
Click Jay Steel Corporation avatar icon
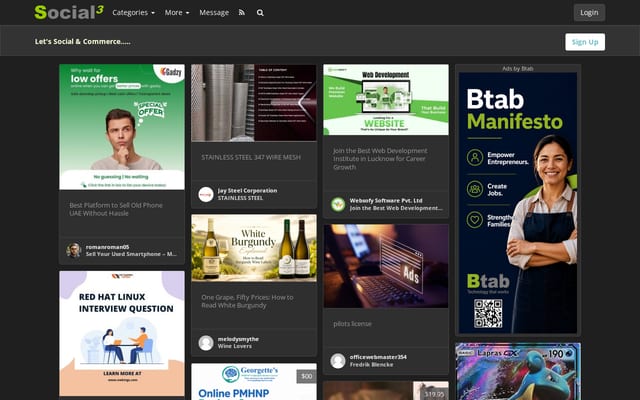pyautogui.click(x=206, y=194)
